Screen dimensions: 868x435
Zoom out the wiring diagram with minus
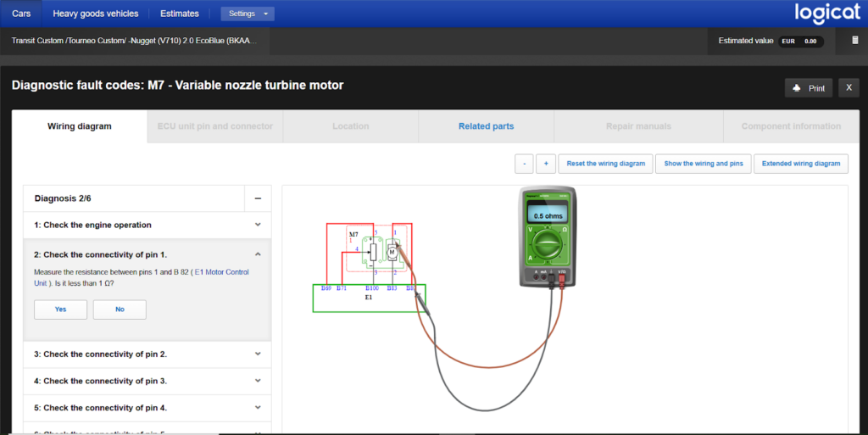[524, 164]
